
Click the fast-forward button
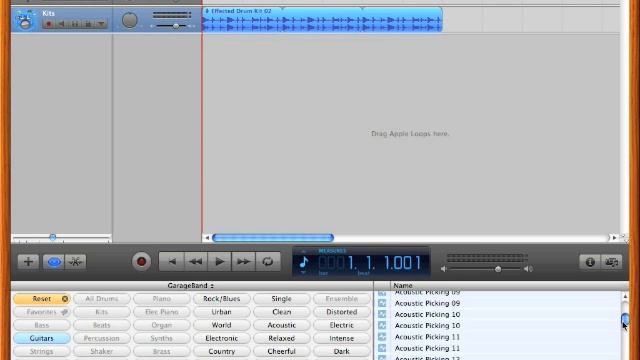244,262
